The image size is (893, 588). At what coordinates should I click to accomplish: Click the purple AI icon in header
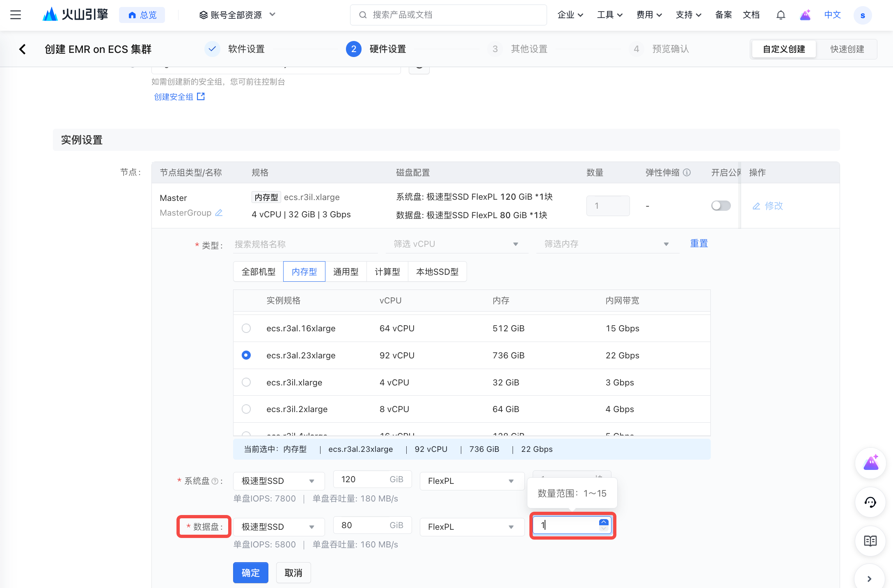(805, 15)
